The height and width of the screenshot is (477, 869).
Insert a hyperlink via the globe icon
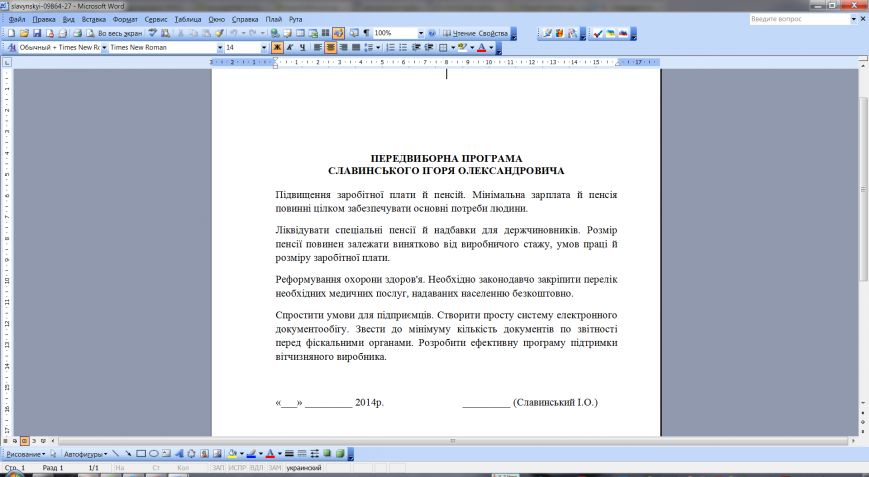[x=275, y=33]
